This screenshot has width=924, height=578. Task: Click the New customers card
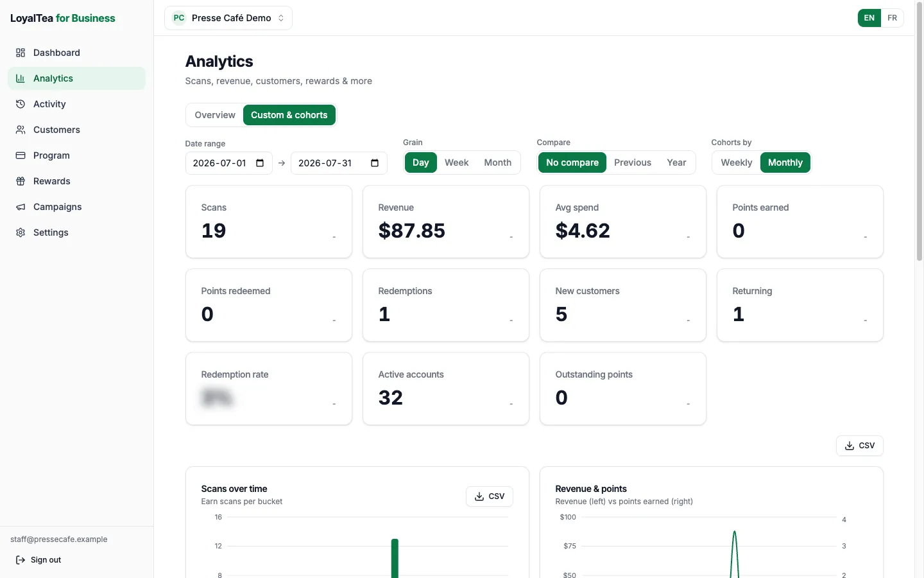click(x=623, y=305)
